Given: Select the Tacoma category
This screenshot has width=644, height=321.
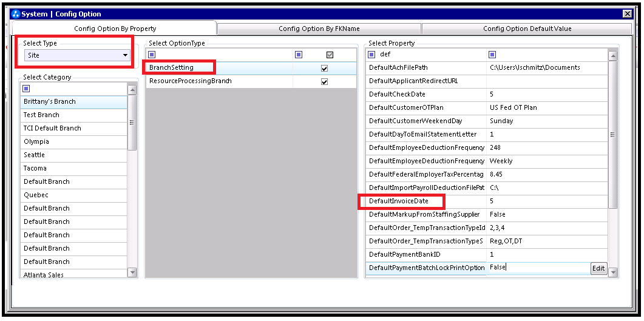Looking at the screenshot, I should tap(74, 168).
